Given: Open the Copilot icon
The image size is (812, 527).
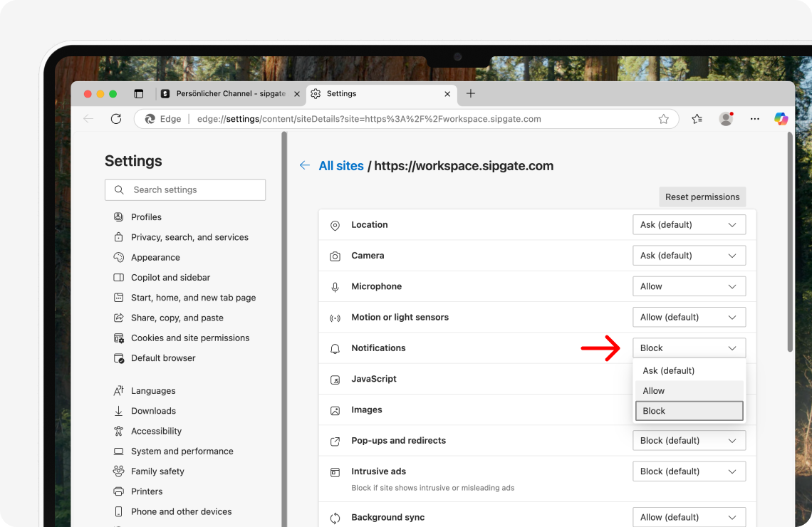Looking at the screenshot, I should click(781, 118).
